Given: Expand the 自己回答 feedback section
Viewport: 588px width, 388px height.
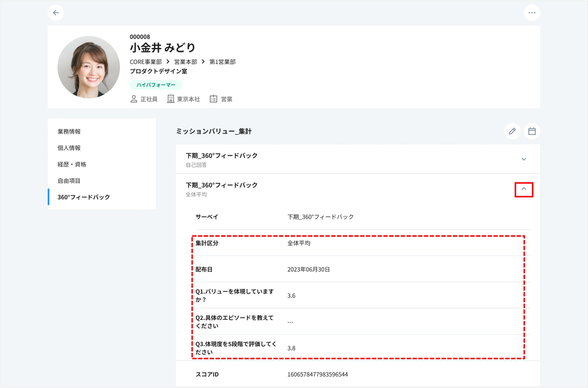Looking at the screenshot, I should pyautogui.click(x=524, y=159).
